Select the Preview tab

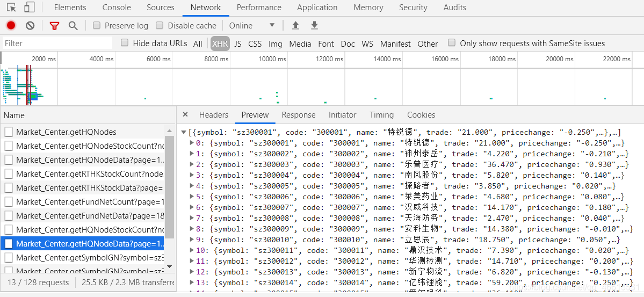tap(255, 115)
